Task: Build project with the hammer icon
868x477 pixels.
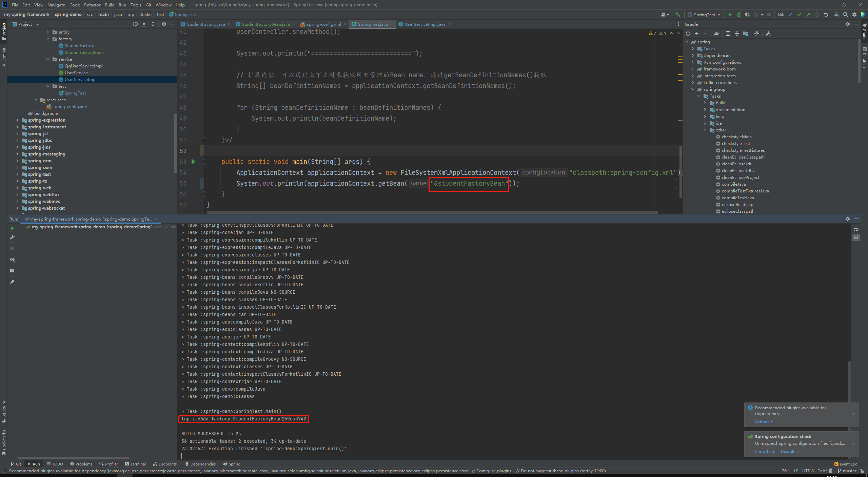Action: (677, 15)
